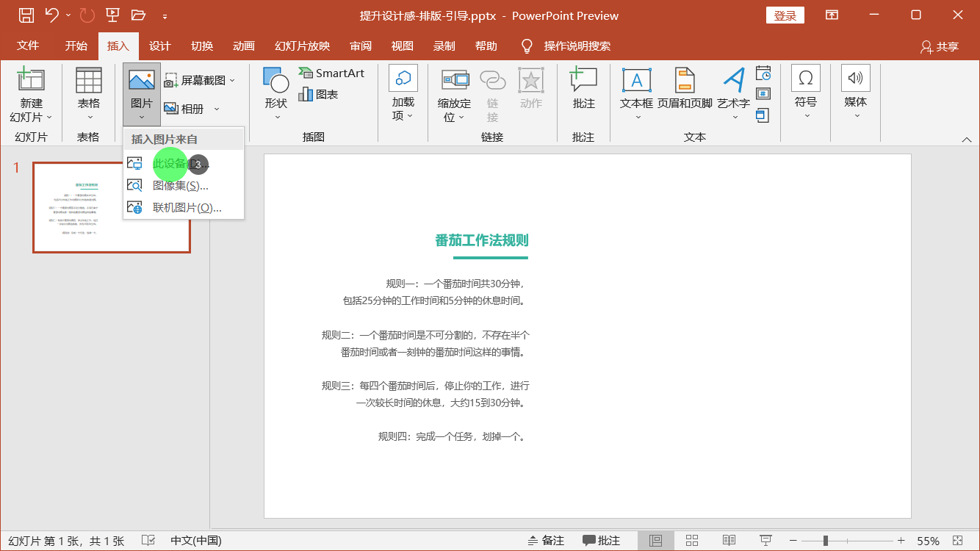980x551 pixels.
Task: Open Customize Quick Access Toolbar dropdown
Action: click(x=165, y=15)
